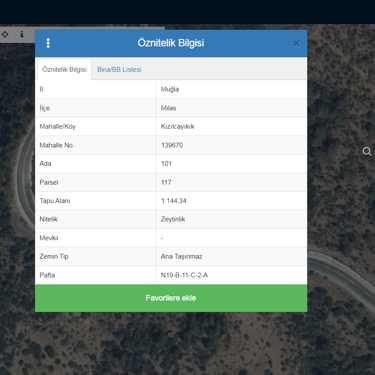375x375 pixels.
Task: Click Pafta value N19-B-11-C-2-A
Action: point(184,275)
